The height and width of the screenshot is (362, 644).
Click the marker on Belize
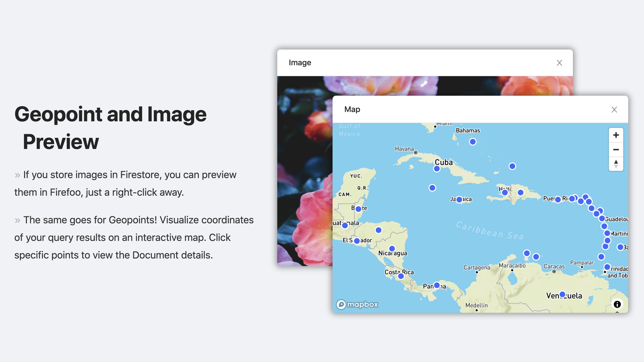tap(358, 209)
